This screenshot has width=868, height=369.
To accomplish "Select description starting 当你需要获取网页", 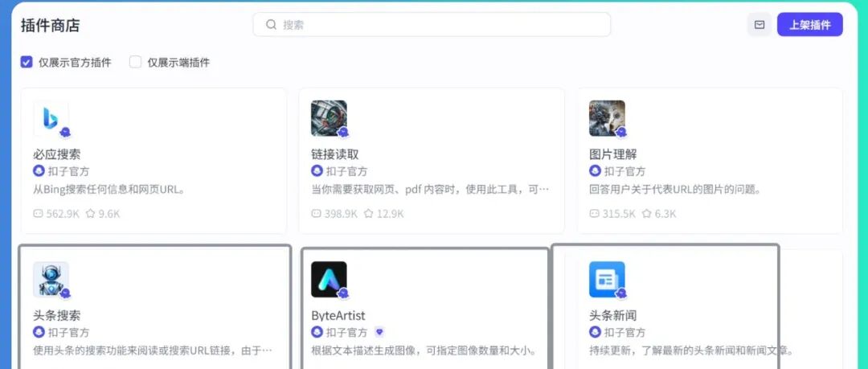I will click(430, 190).
